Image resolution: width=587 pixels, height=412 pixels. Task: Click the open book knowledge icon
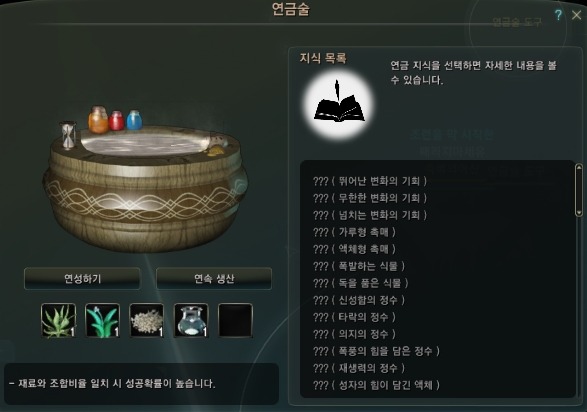click(x=339, y=105)
